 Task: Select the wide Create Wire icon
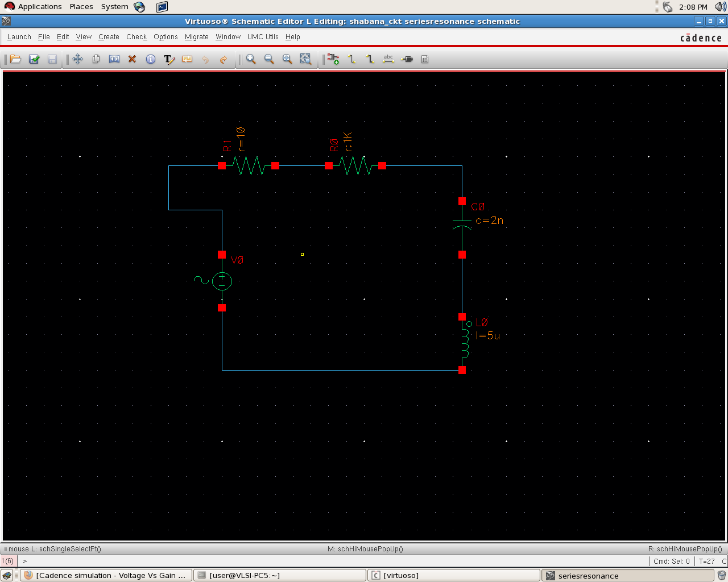[370, 59]
